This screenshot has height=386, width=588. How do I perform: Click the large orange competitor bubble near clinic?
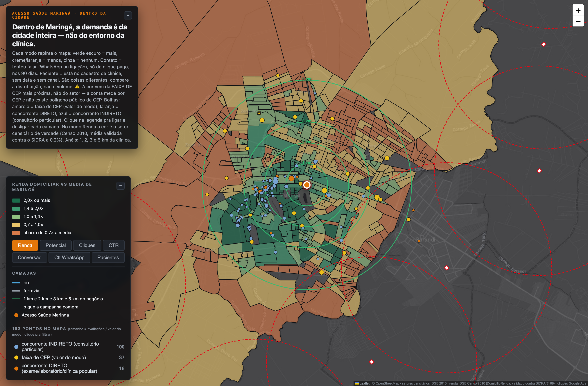291,178
